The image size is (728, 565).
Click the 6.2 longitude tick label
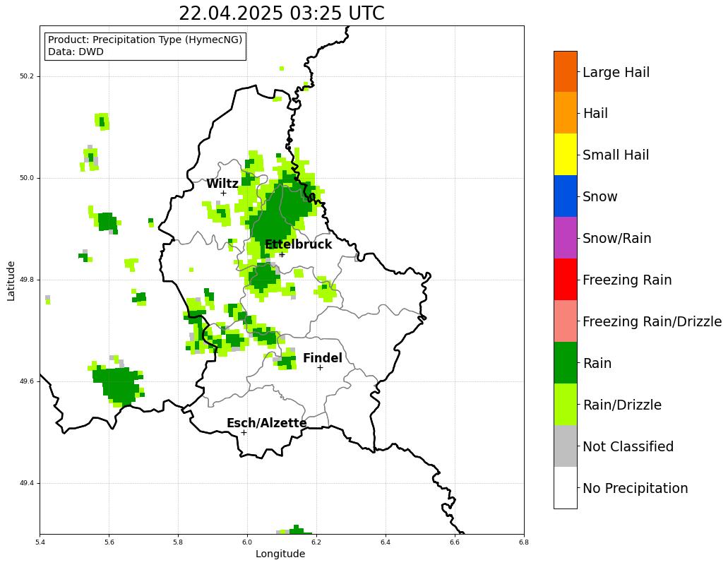pos(316,542)
